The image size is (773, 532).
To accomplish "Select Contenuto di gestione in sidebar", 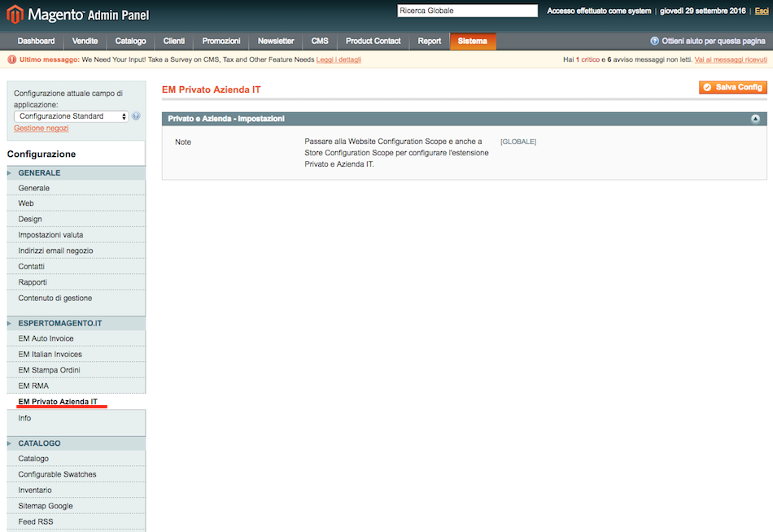I will (76, 299).
